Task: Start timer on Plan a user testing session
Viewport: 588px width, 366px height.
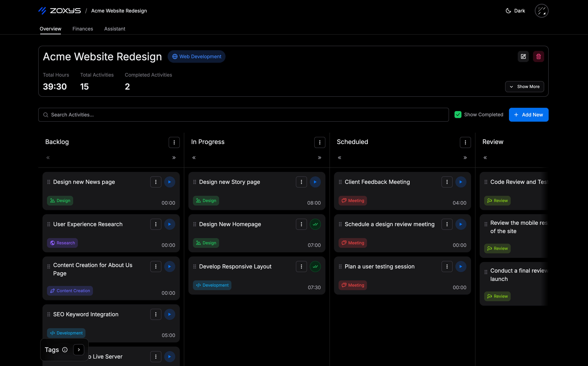Action: 461,267
